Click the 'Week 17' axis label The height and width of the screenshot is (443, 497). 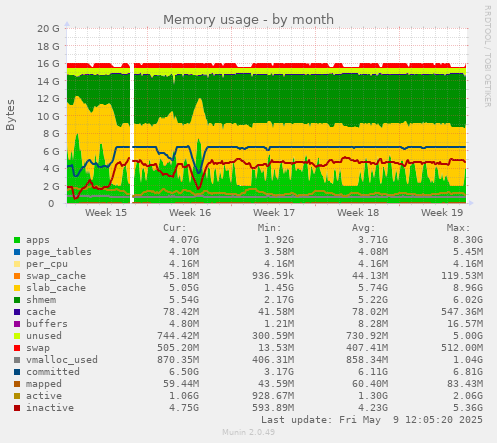tap(274, 213)
